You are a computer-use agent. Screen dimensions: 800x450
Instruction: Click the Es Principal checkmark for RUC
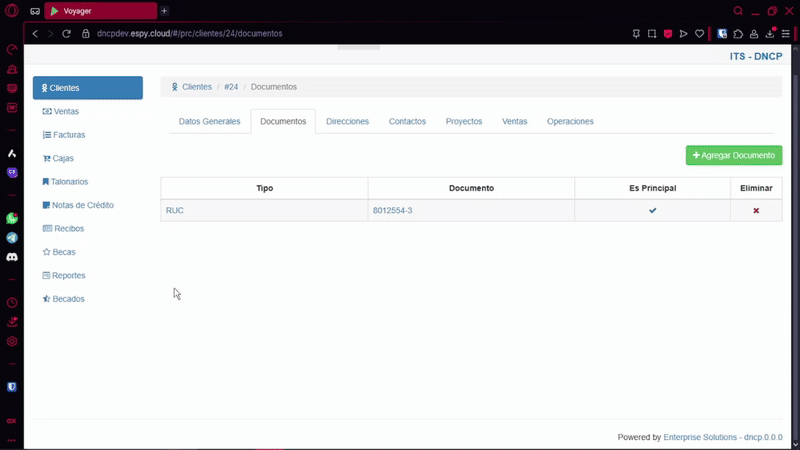(653, 211)
